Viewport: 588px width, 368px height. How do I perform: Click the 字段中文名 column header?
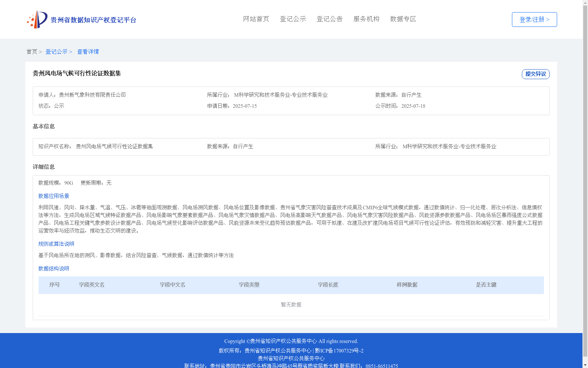[x=173, y=285]
